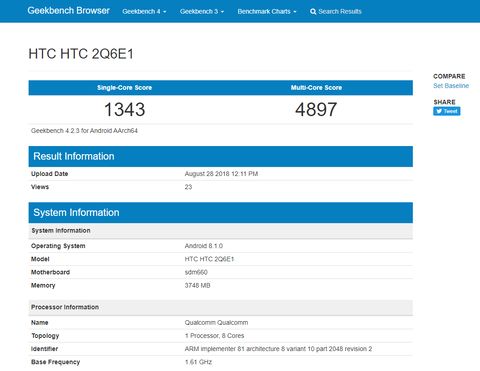Click the Twitter bird icon
The image size is (480, 371).
pyautogui.click(x=439, y=111)
